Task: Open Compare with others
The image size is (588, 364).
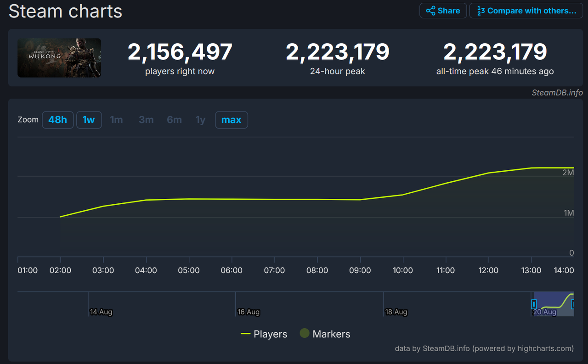Action: tap(526, 11)
